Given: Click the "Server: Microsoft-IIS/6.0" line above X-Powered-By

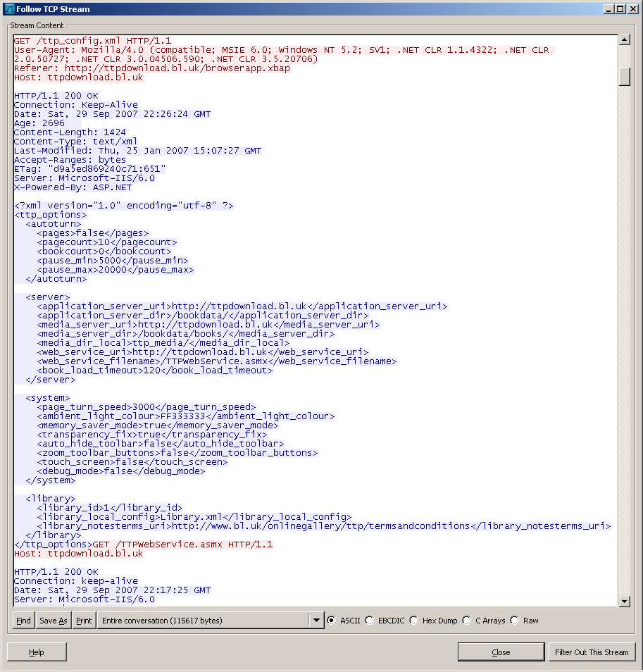Looking at the screenshot, I should (x=85, y=178).
